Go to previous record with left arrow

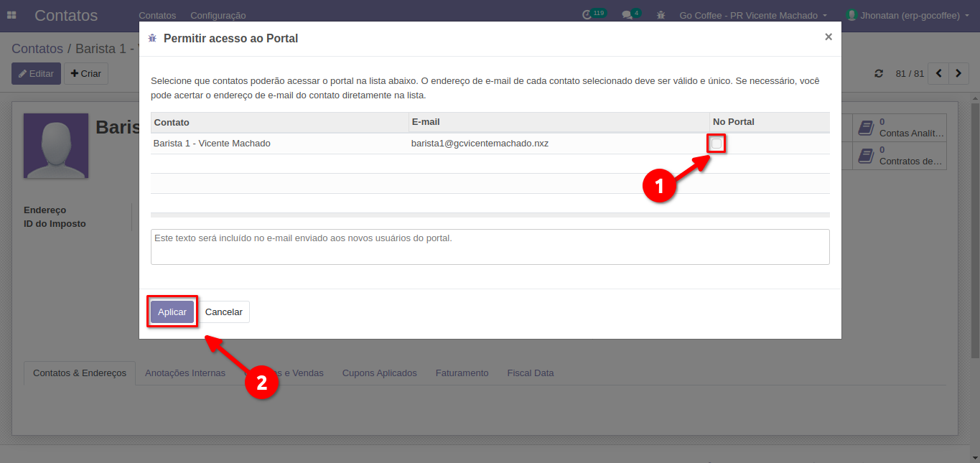pyautogui.click(x=938, y=74)
